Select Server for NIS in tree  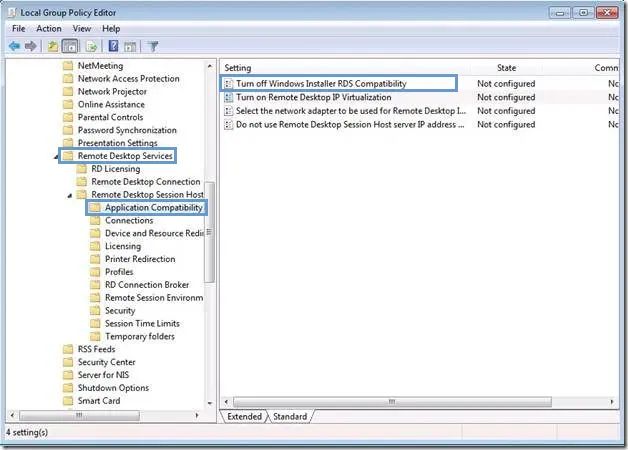coord(103,375)
